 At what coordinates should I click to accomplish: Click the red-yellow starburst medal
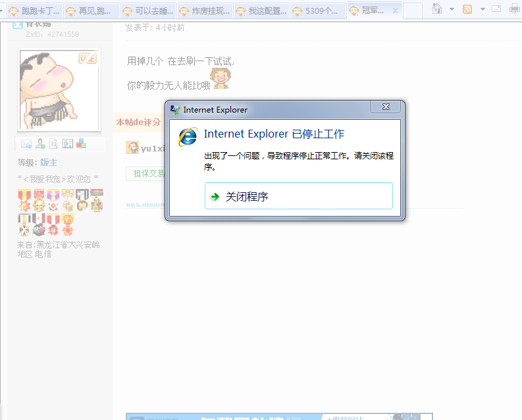point(24,200)
